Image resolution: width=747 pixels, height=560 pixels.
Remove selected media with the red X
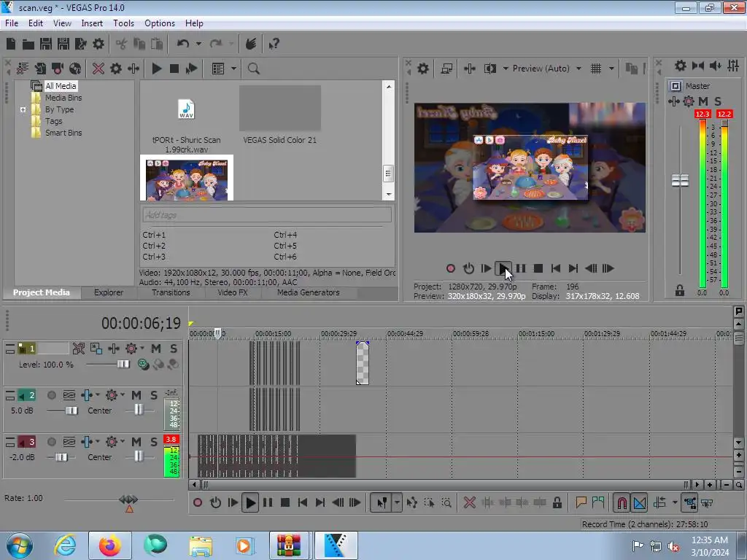coord(98,69)
